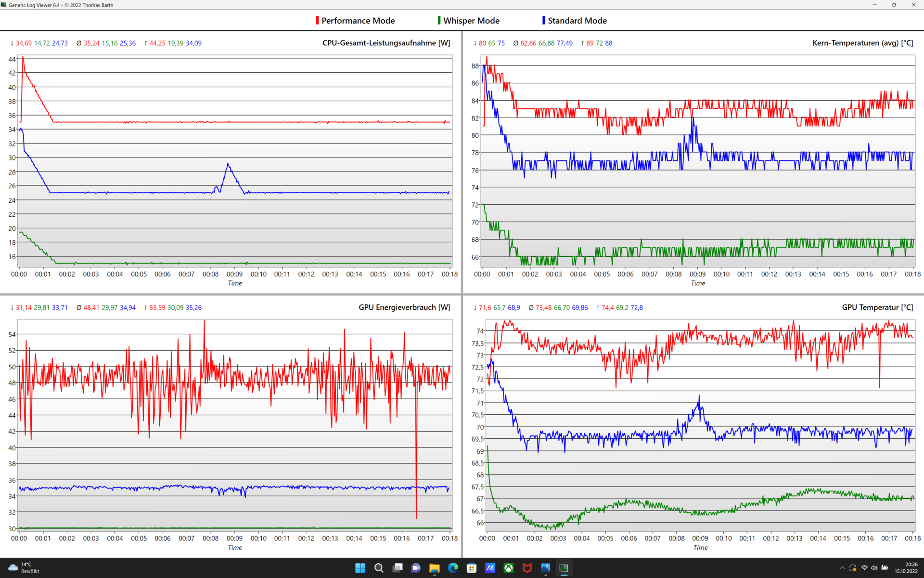
Task: Click the GPU Energieverbrauch chart title
Action: (x=404, y=307)
